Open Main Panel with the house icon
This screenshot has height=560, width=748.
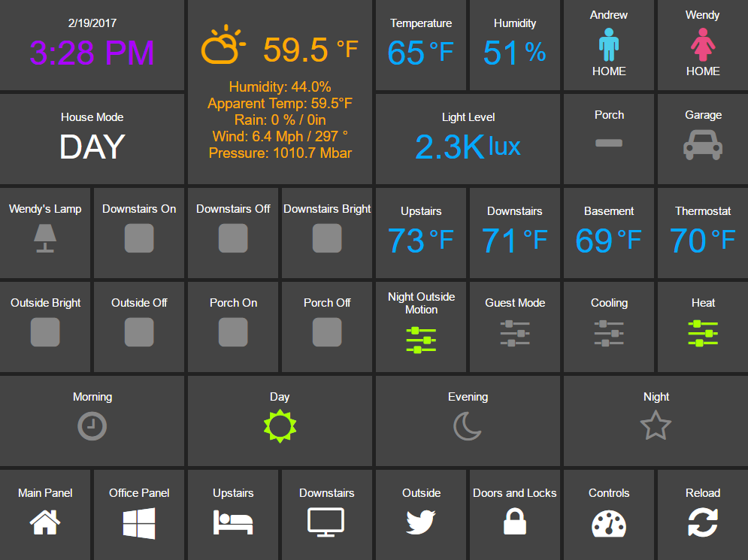45,522
